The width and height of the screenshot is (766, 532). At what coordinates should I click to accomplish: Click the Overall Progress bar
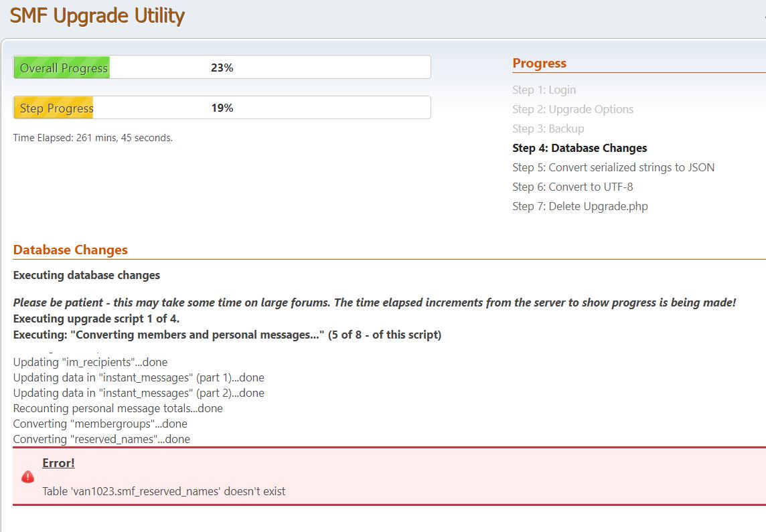coord(221,66)
